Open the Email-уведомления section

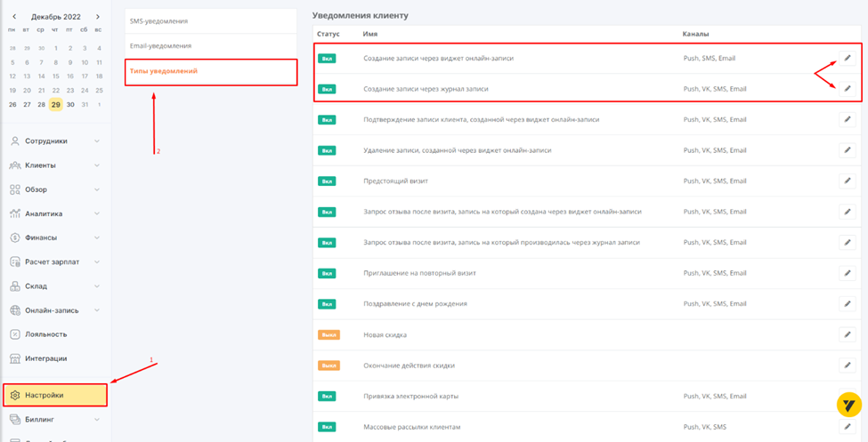[160, 45]
